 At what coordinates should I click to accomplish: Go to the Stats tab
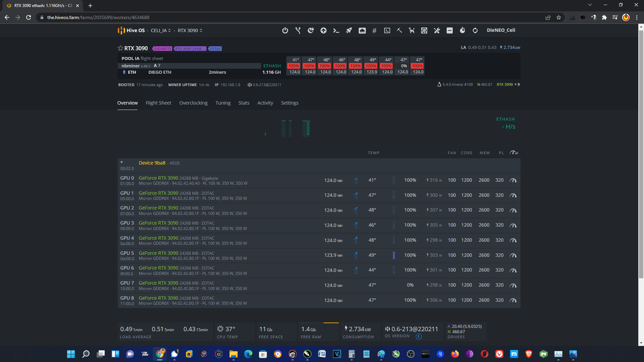[x=244, y=103]
